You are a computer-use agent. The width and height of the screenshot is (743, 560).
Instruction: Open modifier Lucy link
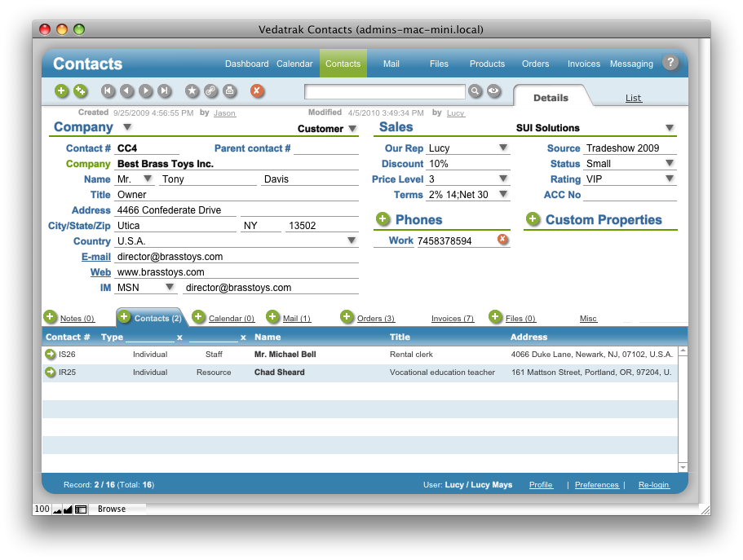[455, 112]
